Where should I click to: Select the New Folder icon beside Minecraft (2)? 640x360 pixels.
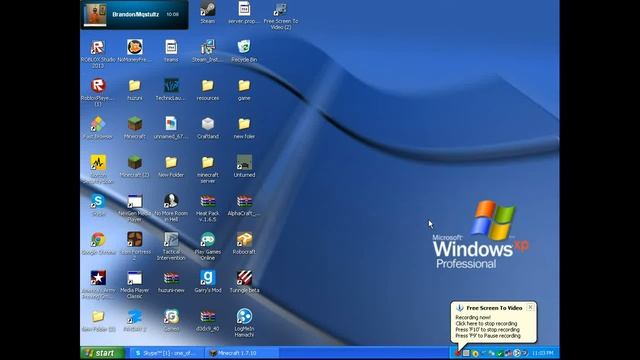pos(171,166)
